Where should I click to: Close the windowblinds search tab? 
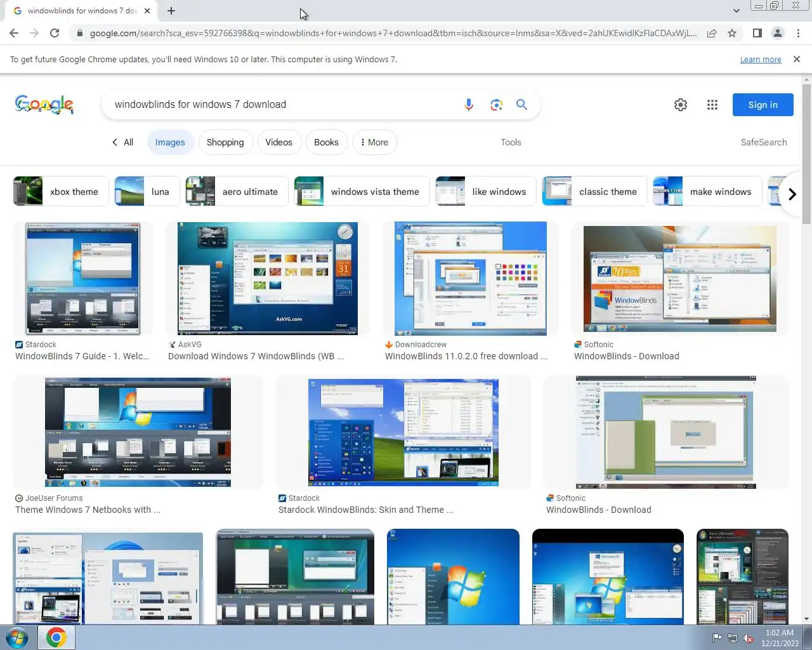coord(147,11)
